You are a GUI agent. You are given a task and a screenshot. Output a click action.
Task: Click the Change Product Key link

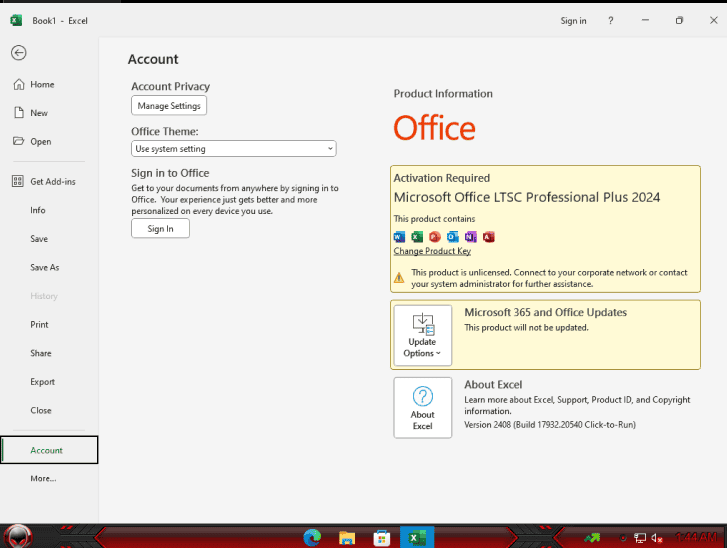click(432, 251)
